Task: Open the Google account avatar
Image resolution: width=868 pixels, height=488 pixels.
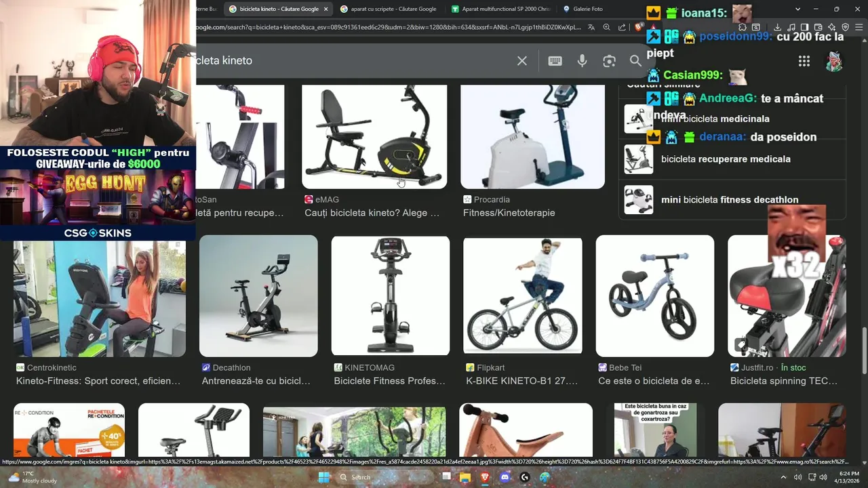Action: [x=834, y=61]
